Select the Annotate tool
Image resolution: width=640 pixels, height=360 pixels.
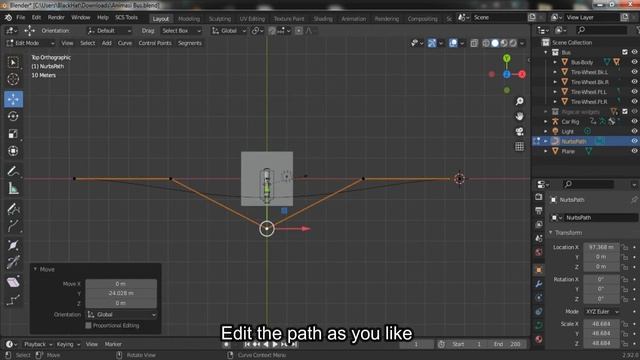[13, 171]
